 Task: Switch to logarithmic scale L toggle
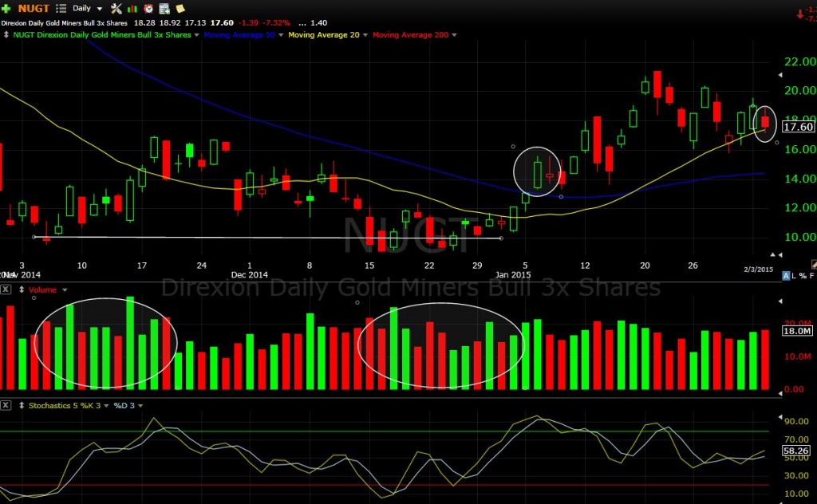click(794, 275)
